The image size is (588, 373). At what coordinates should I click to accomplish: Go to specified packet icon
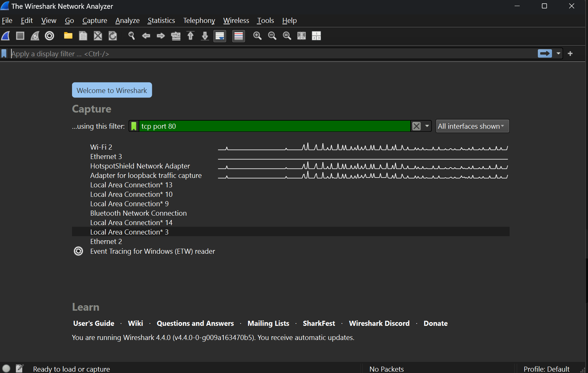pyautogui.click(x=176, y=36)
